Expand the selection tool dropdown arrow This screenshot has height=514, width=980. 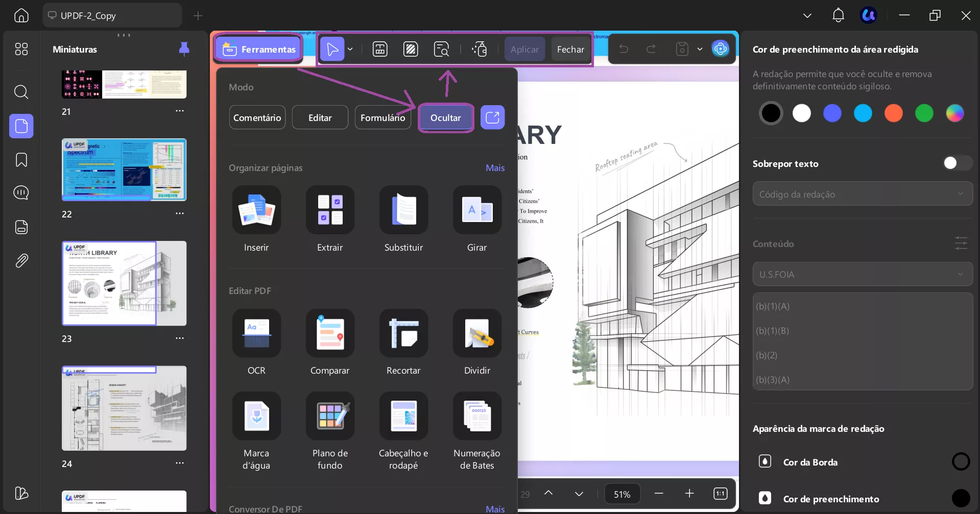350,49
